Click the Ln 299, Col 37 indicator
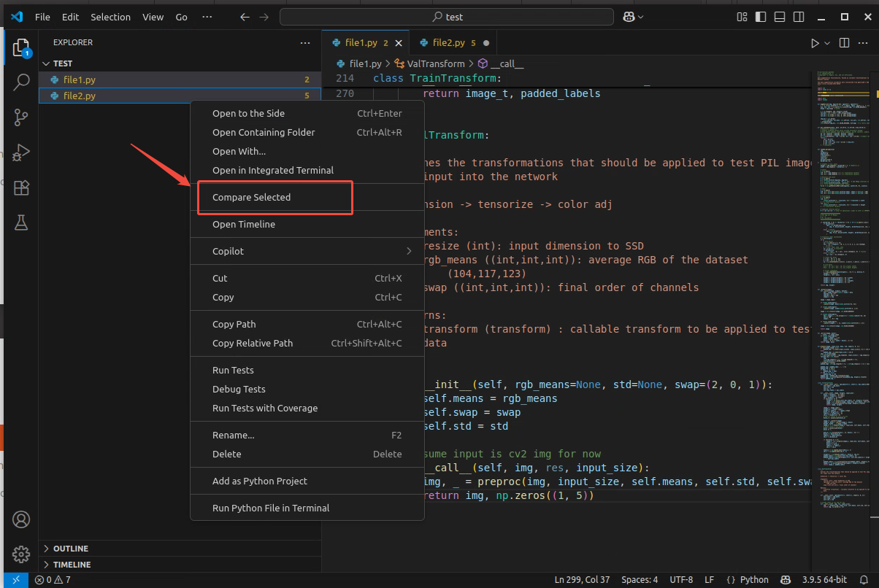Screen dimensions: 879x588 [581, 580]
